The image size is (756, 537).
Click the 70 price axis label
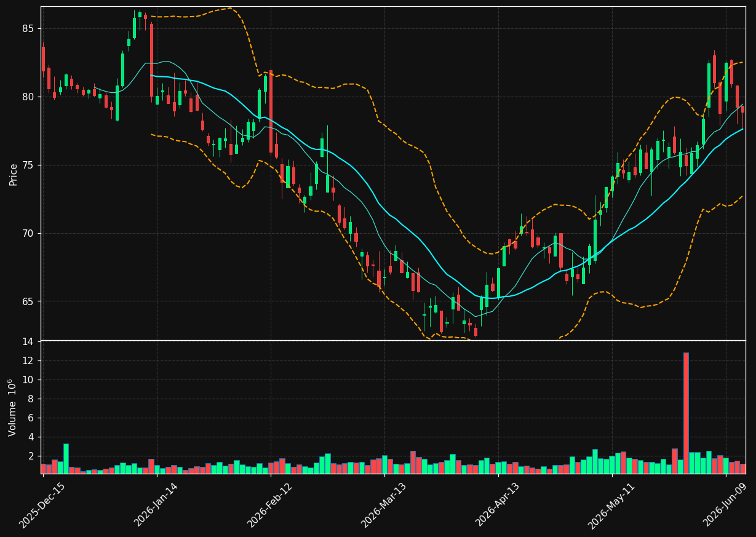28,234
